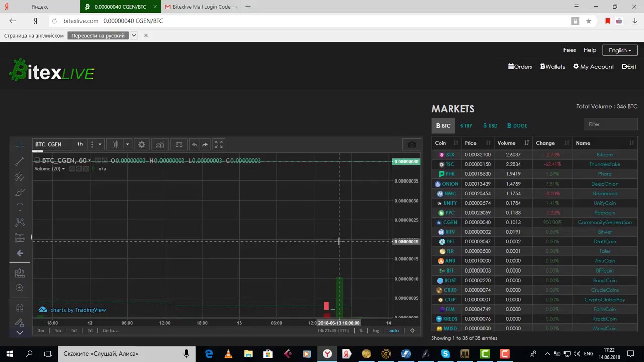Toggle auto scale on chart

click(x=394, y=330)
